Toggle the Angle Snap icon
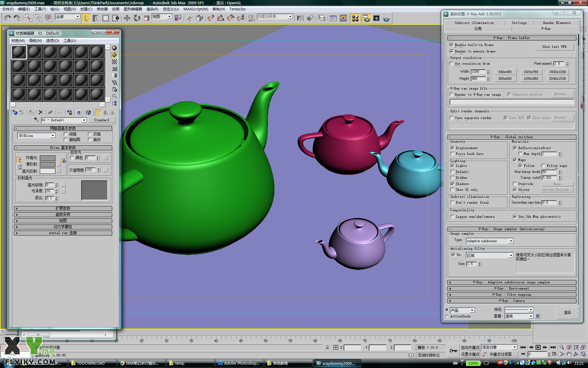 pyautogui.click(x=221, y=18)
